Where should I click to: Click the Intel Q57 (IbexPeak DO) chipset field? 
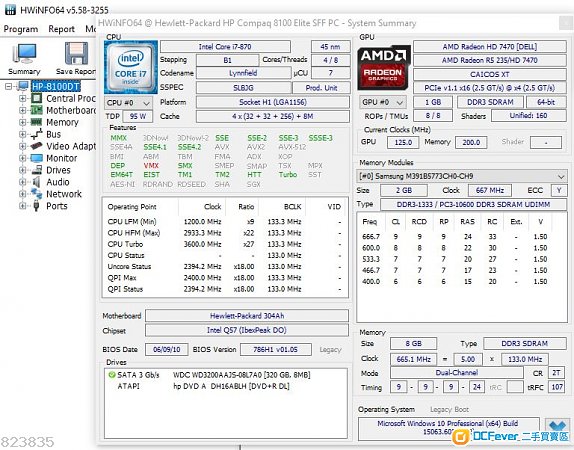click(247, 330)
